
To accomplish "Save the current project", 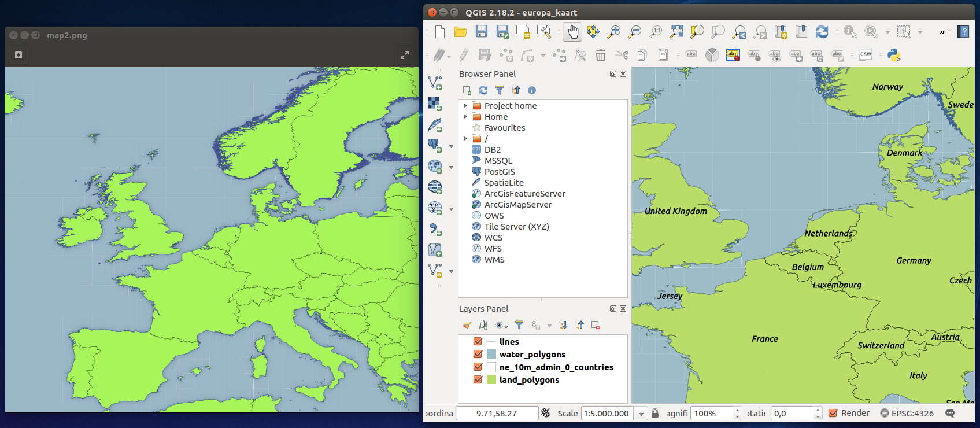I will coord(482,32).
